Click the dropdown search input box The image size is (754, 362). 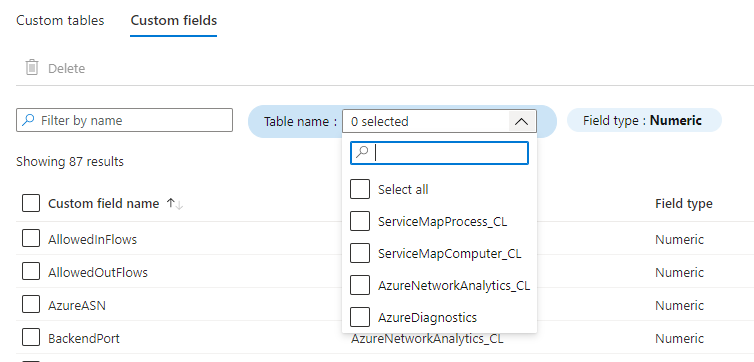coord(440,153)
